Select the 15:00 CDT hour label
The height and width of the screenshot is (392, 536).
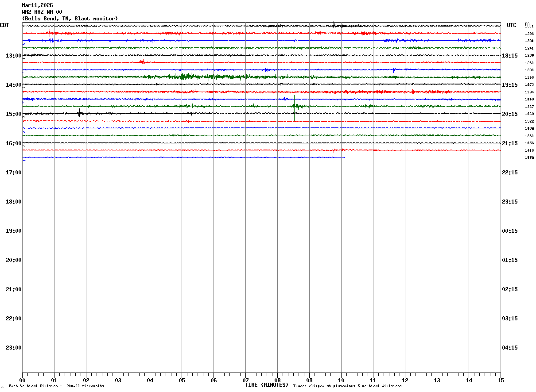point(14,114)
